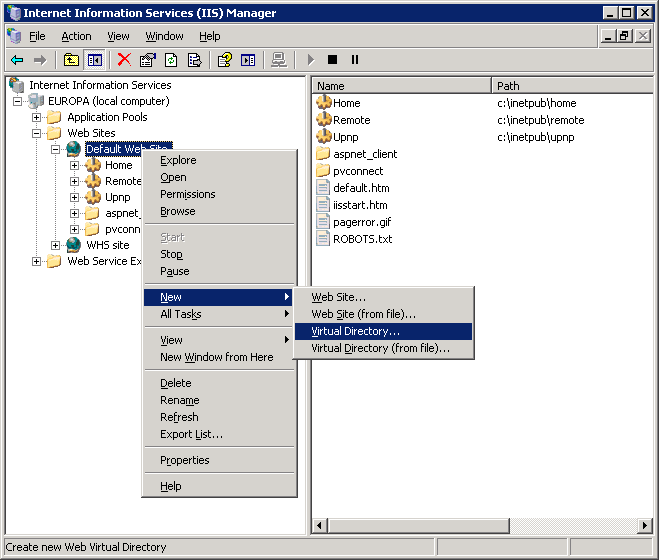Screen dimensions: 659x560
Task: Expand the Upnp node in the tree
Action: pos(74,197)
